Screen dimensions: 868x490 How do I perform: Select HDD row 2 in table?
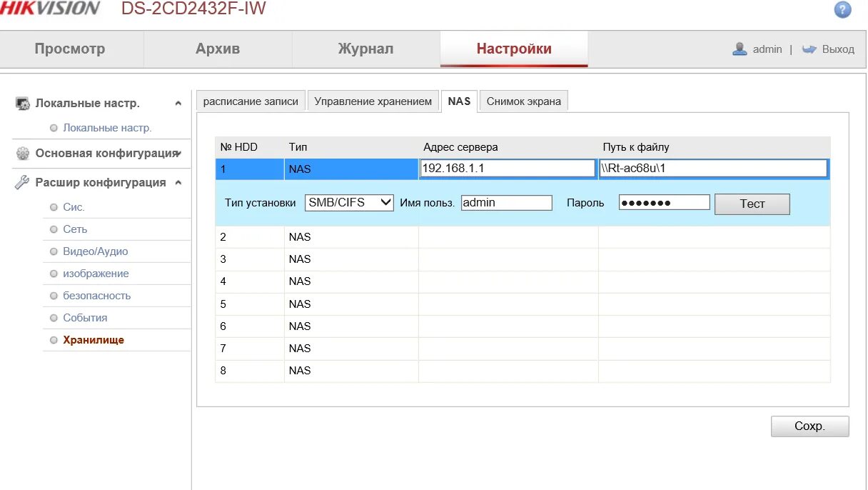pos(523,237)
